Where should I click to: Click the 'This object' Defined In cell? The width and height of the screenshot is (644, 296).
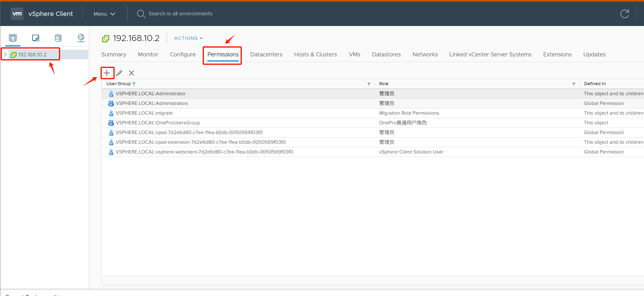click(x=596, y=123)
